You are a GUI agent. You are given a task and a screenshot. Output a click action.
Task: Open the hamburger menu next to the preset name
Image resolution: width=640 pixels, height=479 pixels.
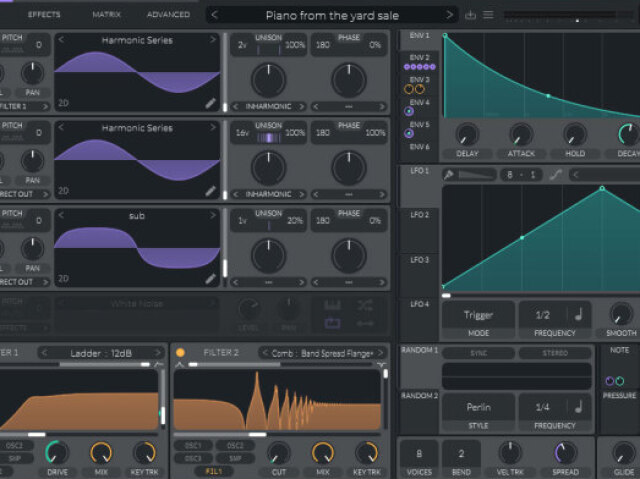[488, 15]
